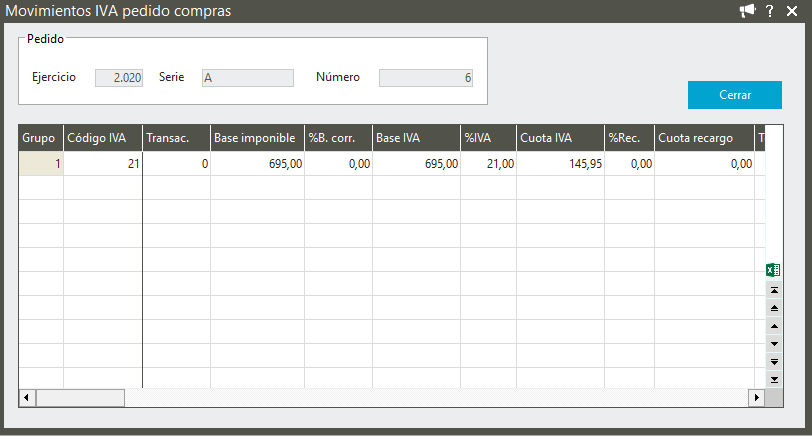Close the Movimientos IVA window
Screen dimensions: 812x436
[x=792, y=11]
